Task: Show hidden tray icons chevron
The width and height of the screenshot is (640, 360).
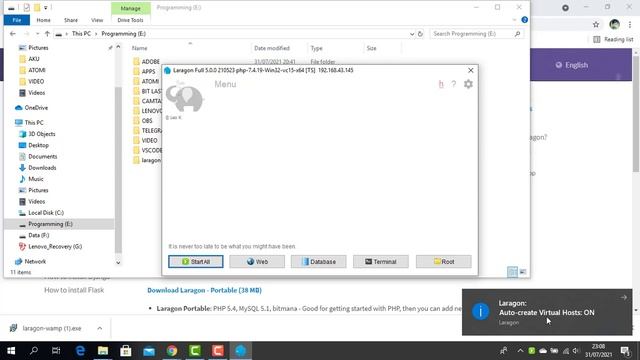Action: pos(520,351)
